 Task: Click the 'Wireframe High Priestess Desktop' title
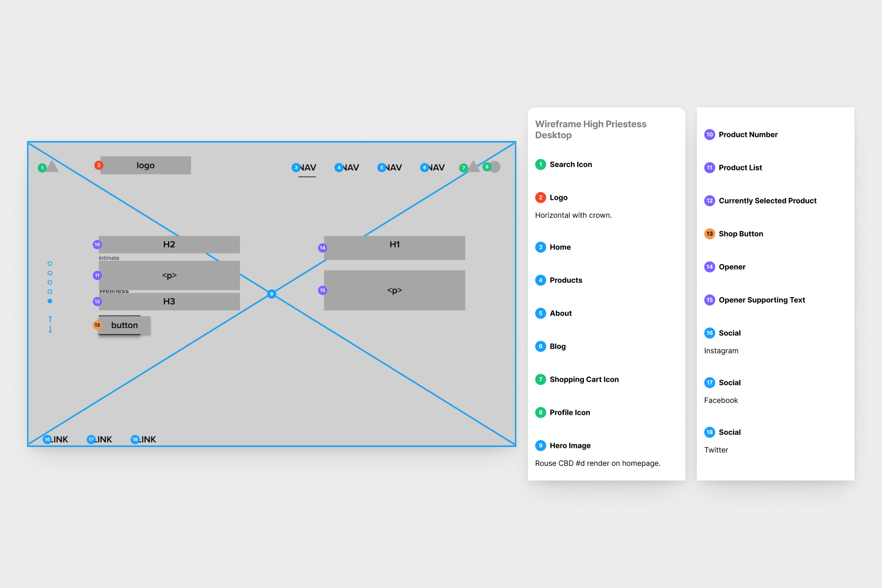point(591,130)
